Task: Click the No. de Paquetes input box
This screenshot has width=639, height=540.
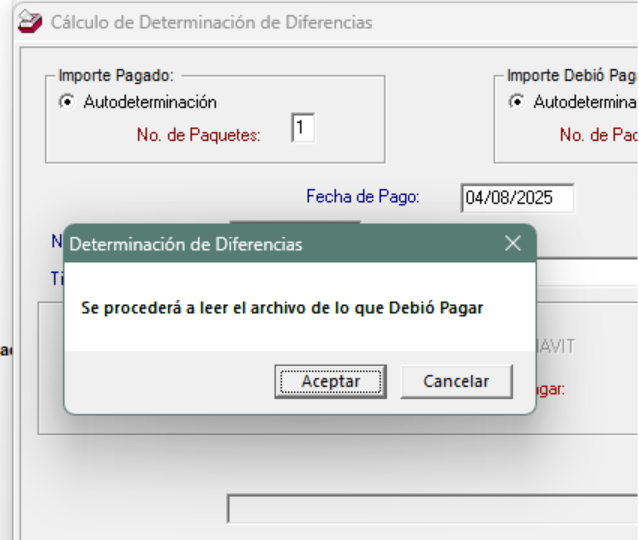Action: coord(303,128)
